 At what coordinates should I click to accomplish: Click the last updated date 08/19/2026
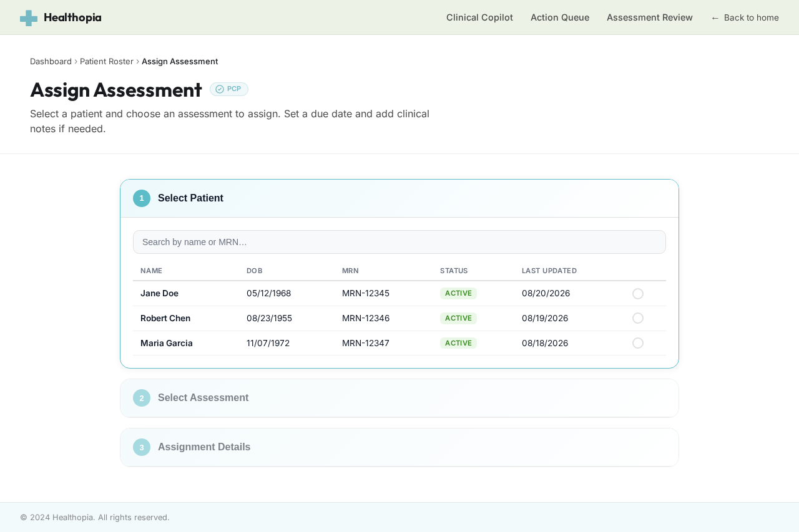pyautogui.click(x=545, y=318)
